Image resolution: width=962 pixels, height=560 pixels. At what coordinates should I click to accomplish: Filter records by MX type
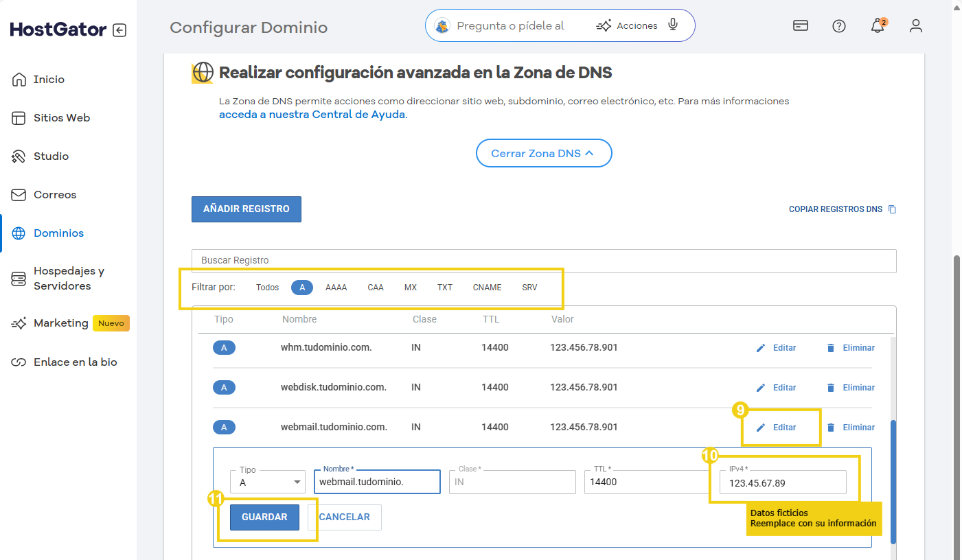tap(411, 288)
